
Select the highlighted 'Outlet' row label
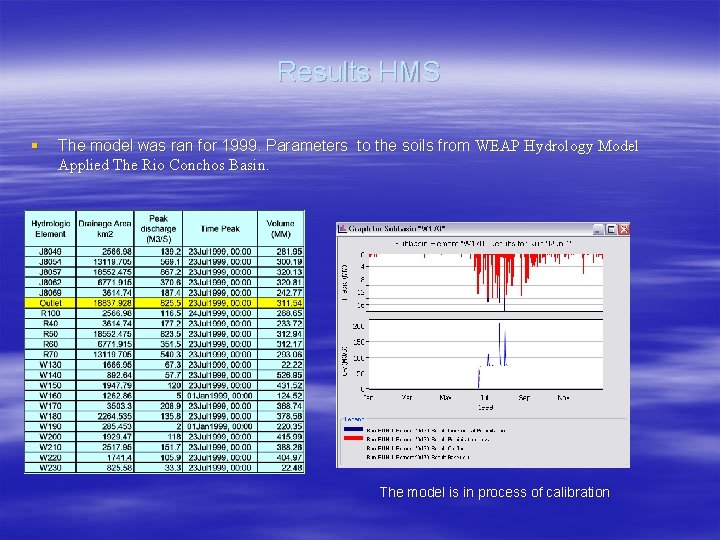pos(51,303)
